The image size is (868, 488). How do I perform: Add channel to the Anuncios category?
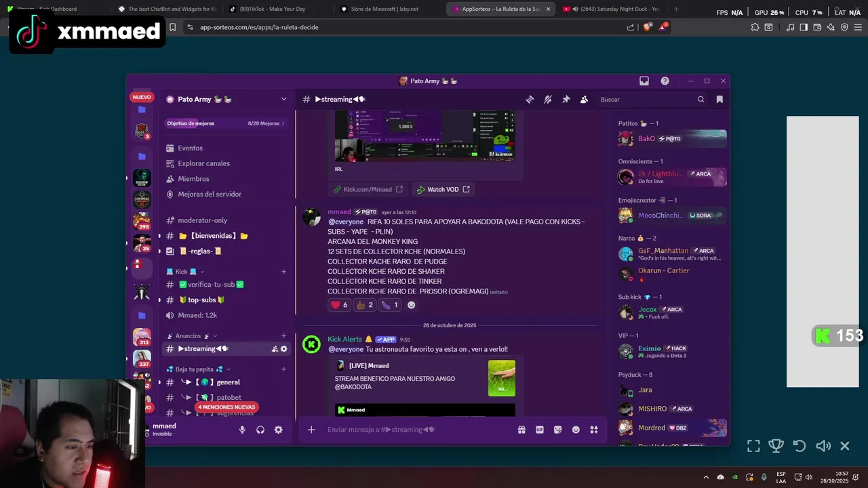283,336
